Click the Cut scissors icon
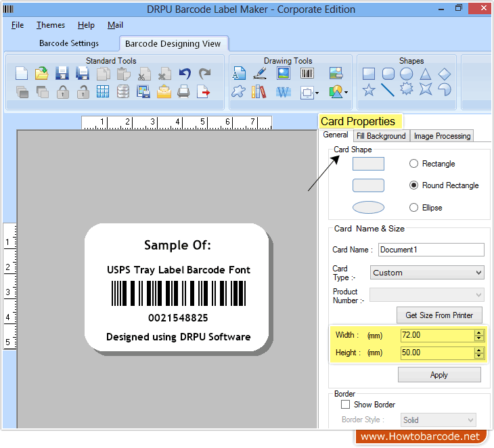This screenshot has width=494, height=448. tap(144, 74)
